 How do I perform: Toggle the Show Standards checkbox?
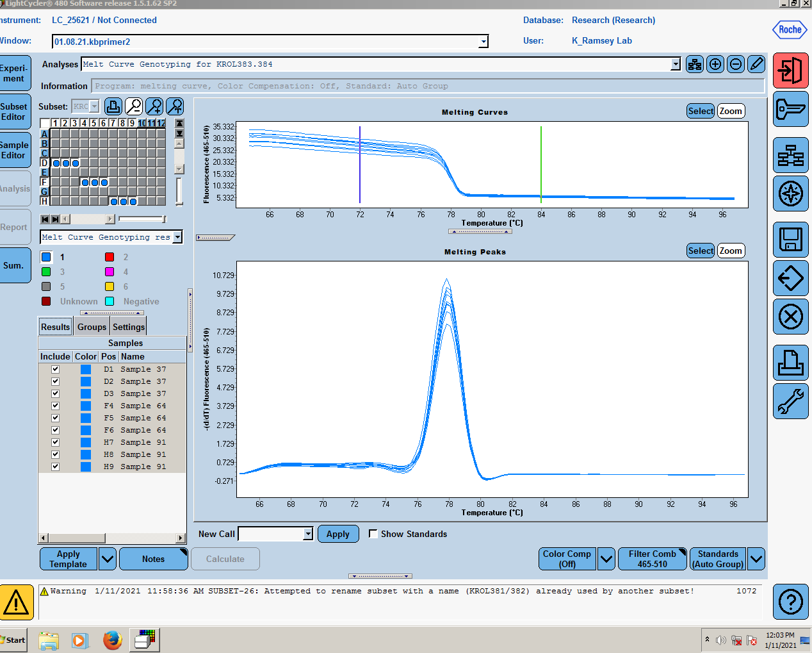[x=373, y=533]
